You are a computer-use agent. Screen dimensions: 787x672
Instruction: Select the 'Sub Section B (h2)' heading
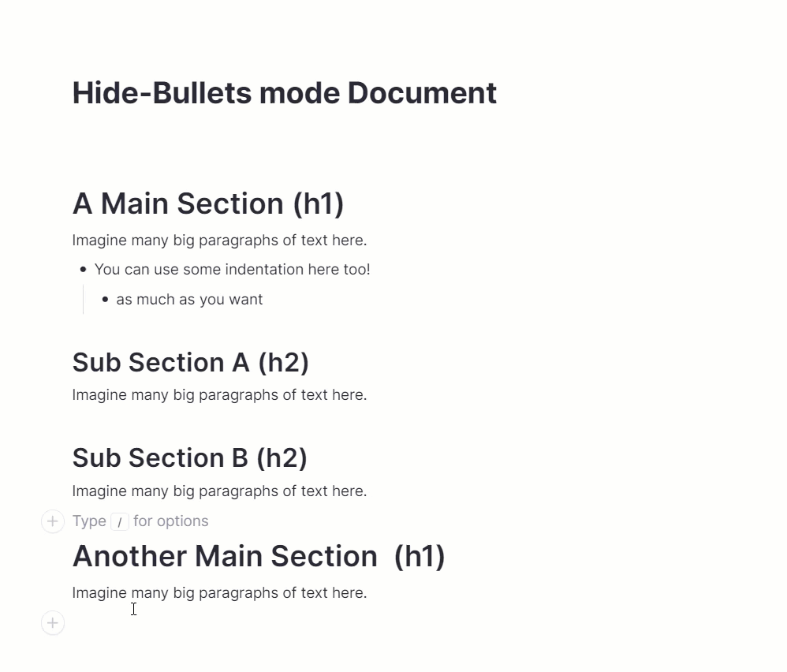[x=189, y=458]
